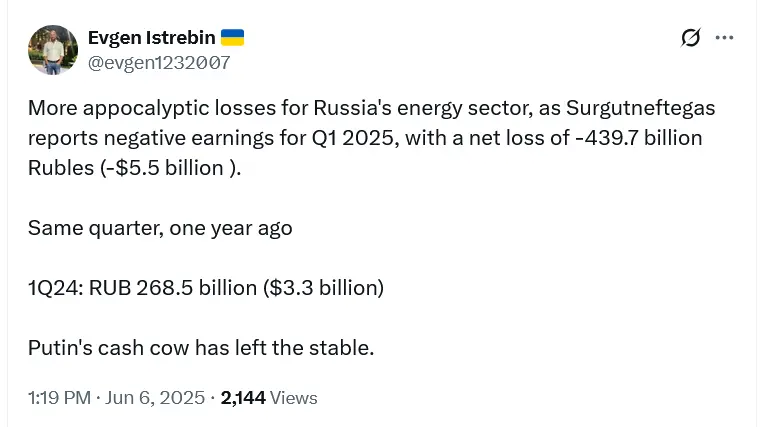The width and height of the screenshot is (777, 427).
Task: Click the Ukraine flag emoji beside the name
Action: click(232, 38)
